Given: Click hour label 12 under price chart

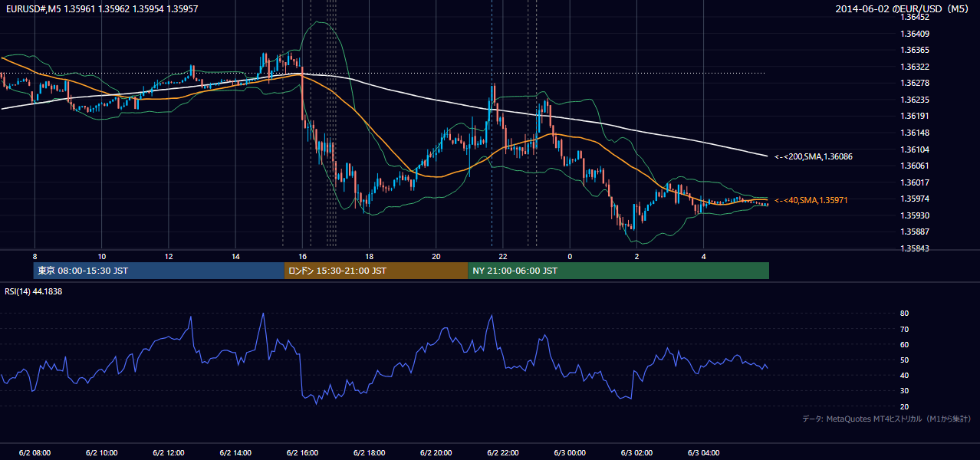Looking at the screenshot, I should coord(169,256).
